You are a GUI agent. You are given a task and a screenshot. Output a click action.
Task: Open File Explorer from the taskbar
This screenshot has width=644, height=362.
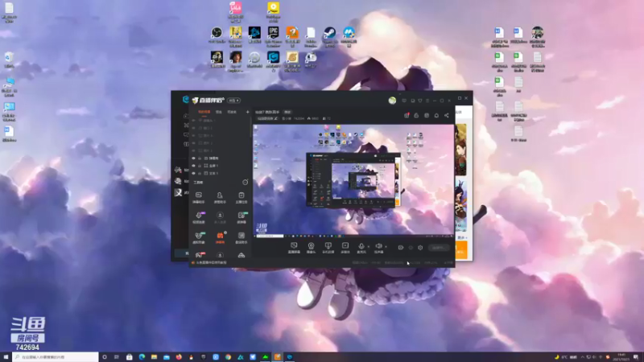[x=154, y=357]
